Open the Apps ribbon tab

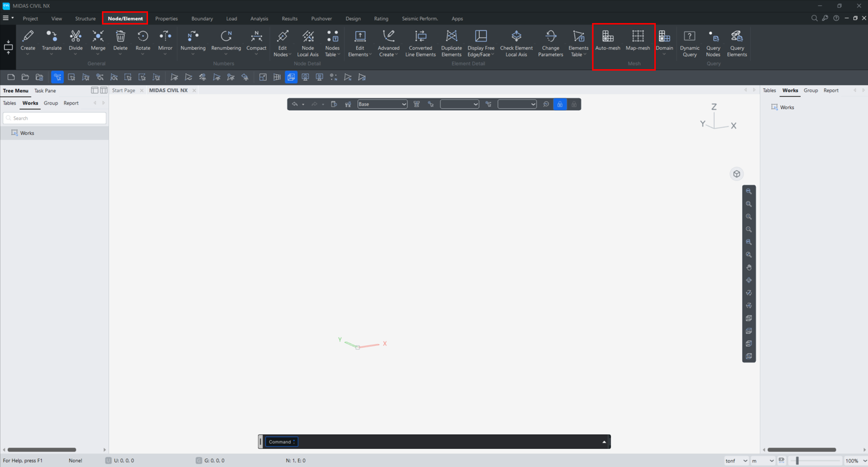[457, 19]
